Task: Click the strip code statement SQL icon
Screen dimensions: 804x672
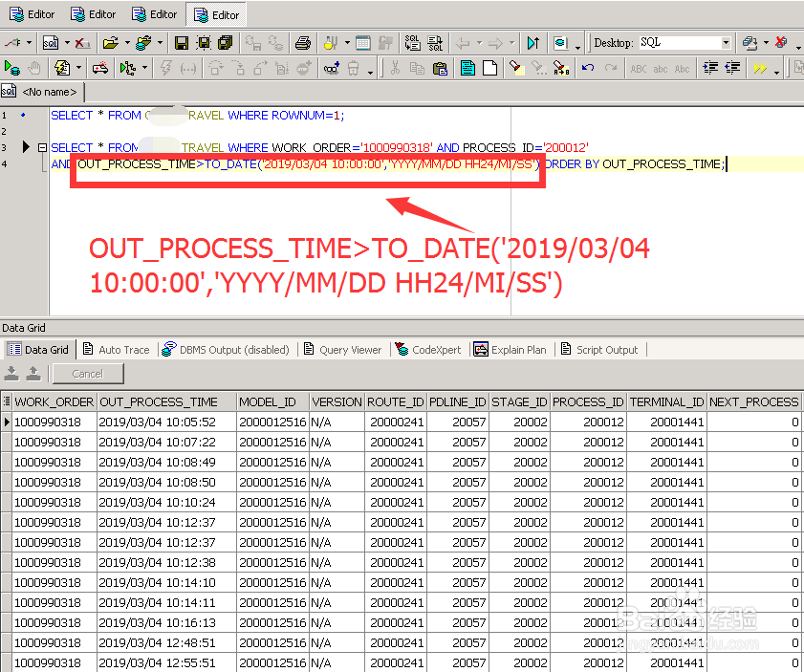Action: click(x=435, y=43)
